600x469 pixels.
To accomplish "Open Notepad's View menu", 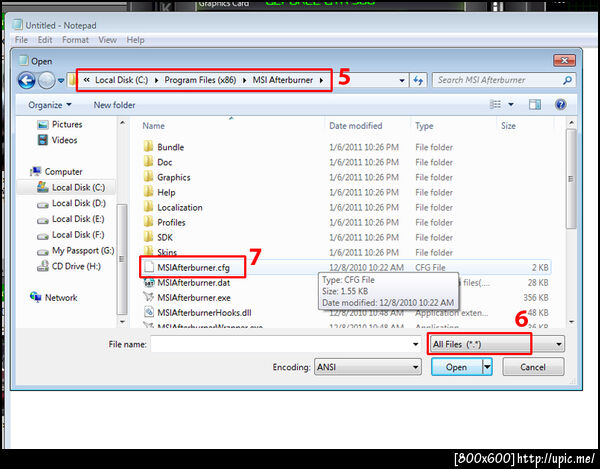I will coord(107,40).
